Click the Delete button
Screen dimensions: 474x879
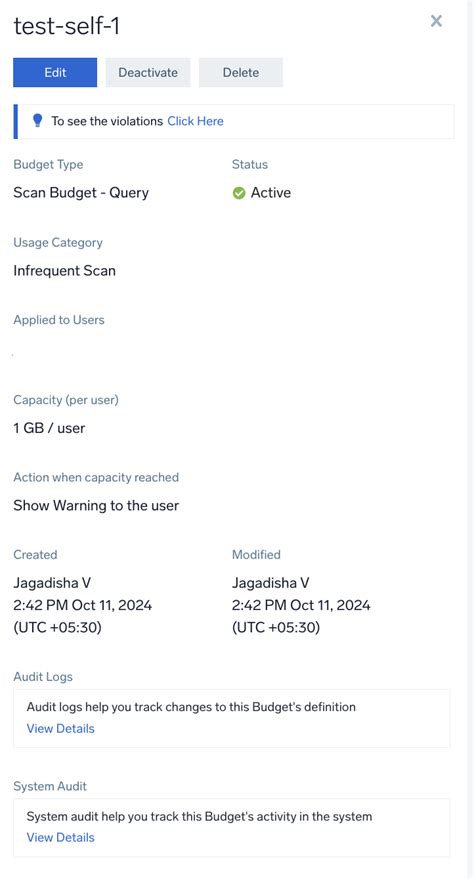click(x=240, y=72)
